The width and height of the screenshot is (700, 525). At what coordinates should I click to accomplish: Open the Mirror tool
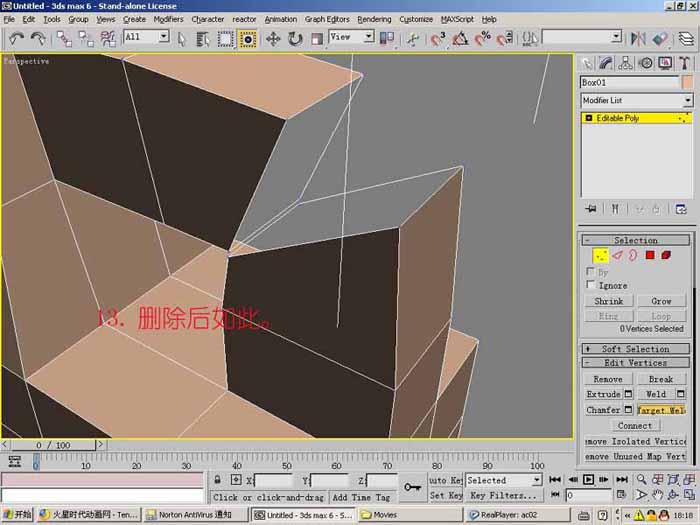(x=638, y=39)
